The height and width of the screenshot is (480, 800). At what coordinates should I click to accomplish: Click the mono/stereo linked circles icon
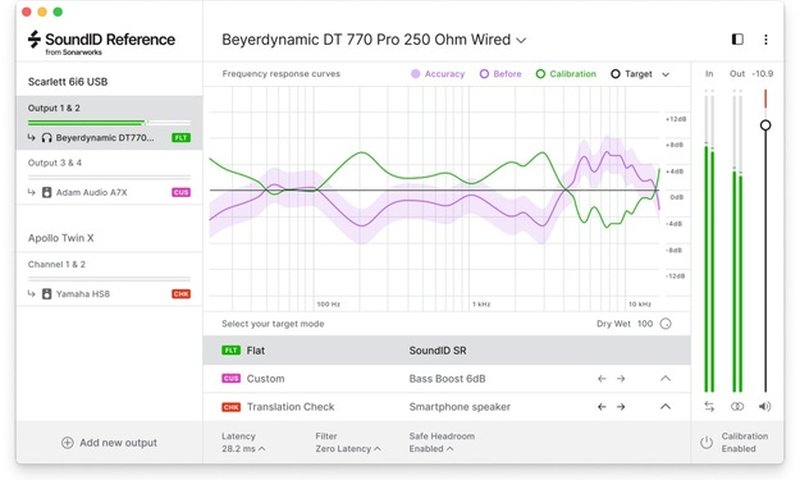(x=737, y=406)
